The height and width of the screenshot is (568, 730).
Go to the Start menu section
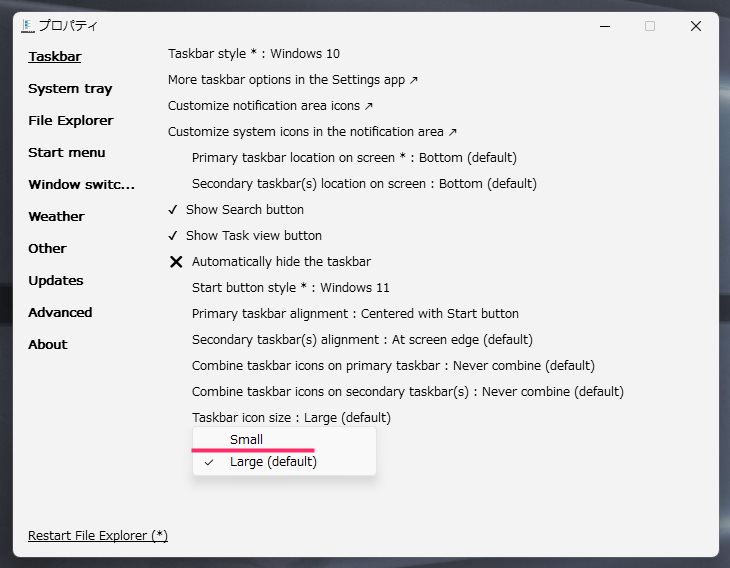(x=67, y=153)
